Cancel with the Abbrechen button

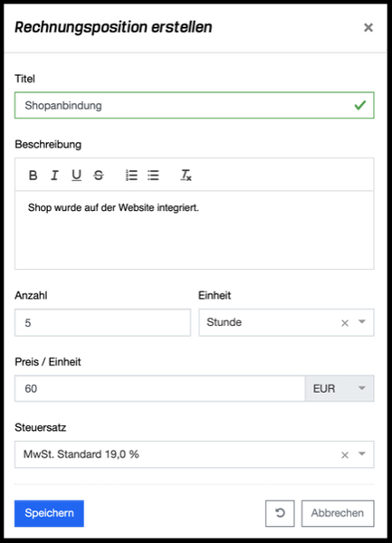(x=338, y=513)
